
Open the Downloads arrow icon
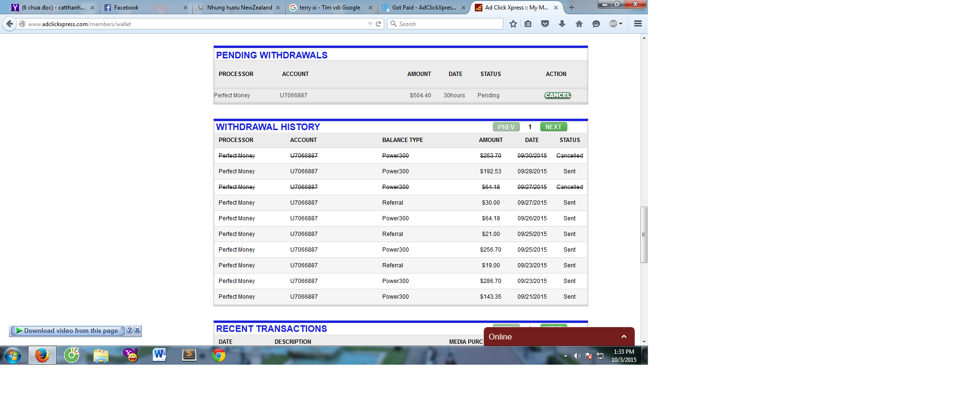click(562, 24)
